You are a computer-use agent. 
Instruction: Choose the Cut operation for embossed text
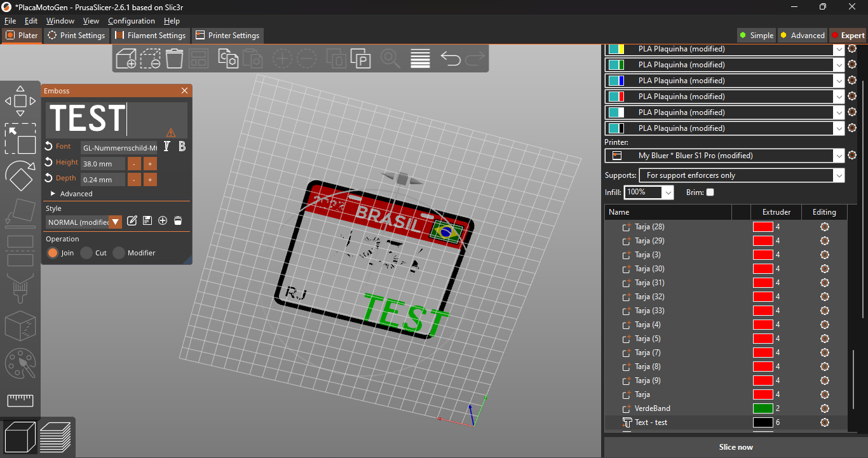[86, 253]
